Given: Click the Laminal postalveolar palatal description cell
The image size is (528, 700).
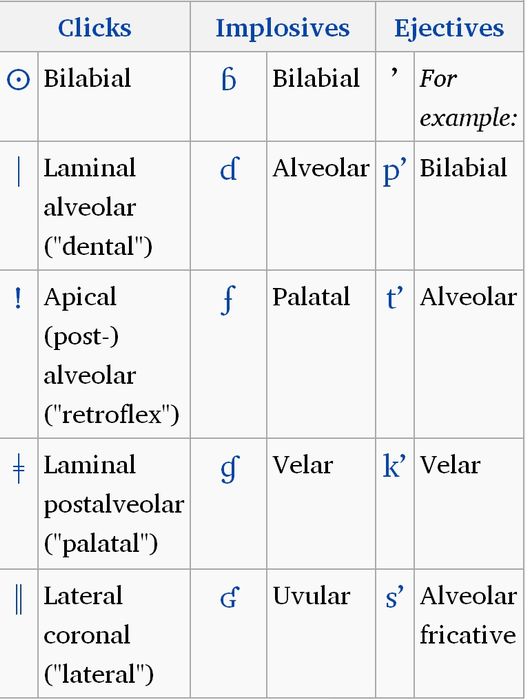Looking at the screenshot, I should pos(114,504).
